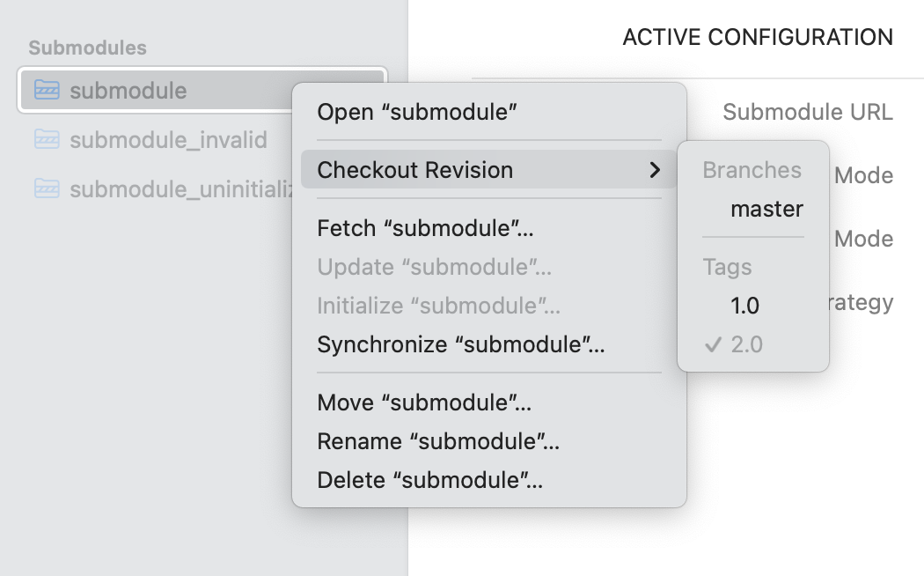The height and width of the screenshot is (576, 924).
Task: Check out tag 1.0
Action: [x=744, y=306]
